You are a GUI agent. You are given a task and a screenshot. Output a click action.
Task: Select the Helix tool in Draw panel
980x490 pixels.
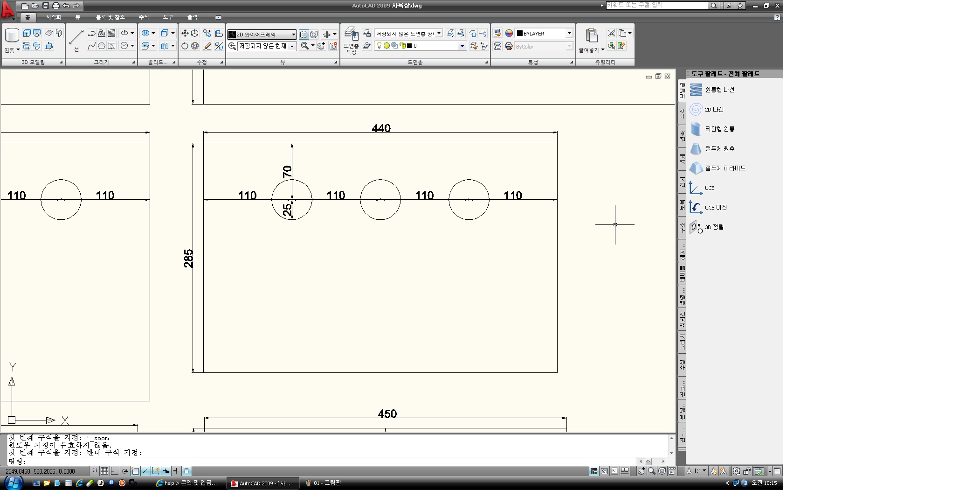point(111,33)
